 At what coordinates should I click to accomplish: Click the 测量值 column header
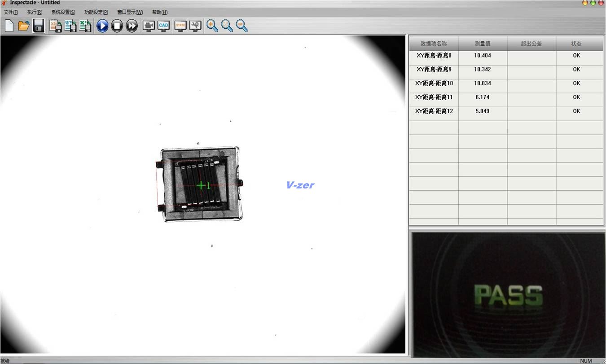click(483, 44)
